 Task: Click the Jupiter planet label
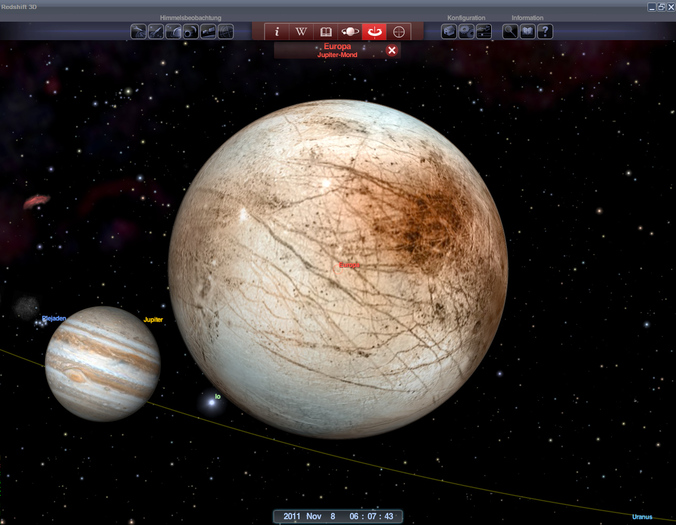pos(153,320)
